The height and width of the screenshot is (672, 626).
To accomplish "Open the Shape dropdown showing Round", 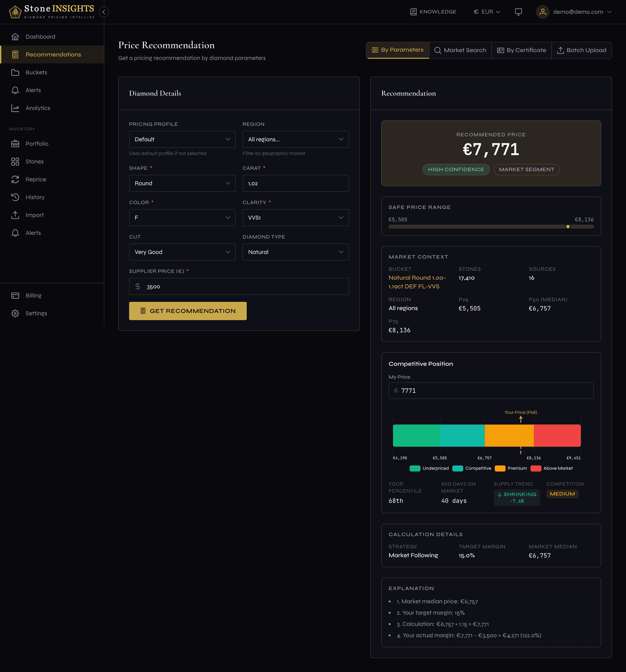I will click(182, 183).
